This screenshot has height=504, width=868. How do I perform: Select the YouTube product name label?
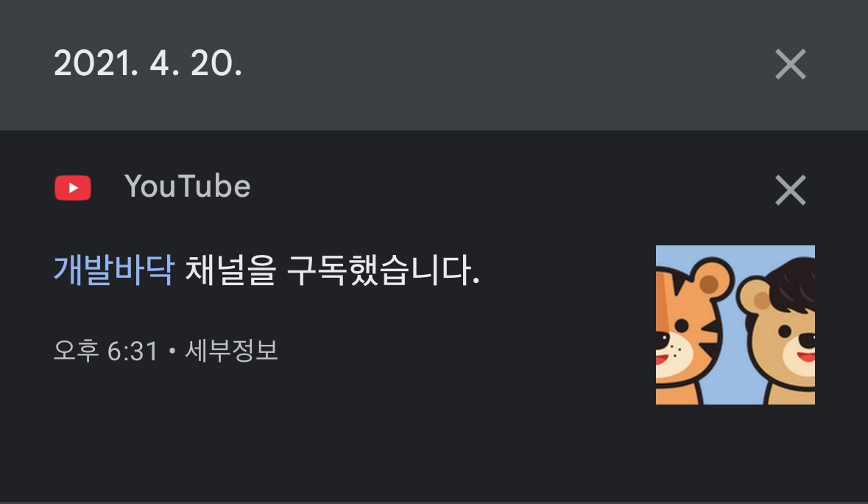(x=187, y=186)
